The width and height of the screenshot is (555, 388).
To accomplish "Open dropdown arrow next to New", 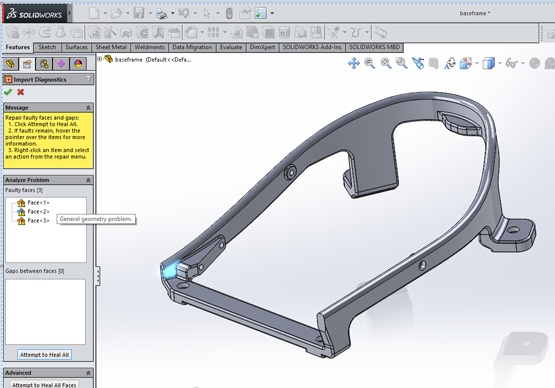I will pyautogui.click(x=105, y=13).
